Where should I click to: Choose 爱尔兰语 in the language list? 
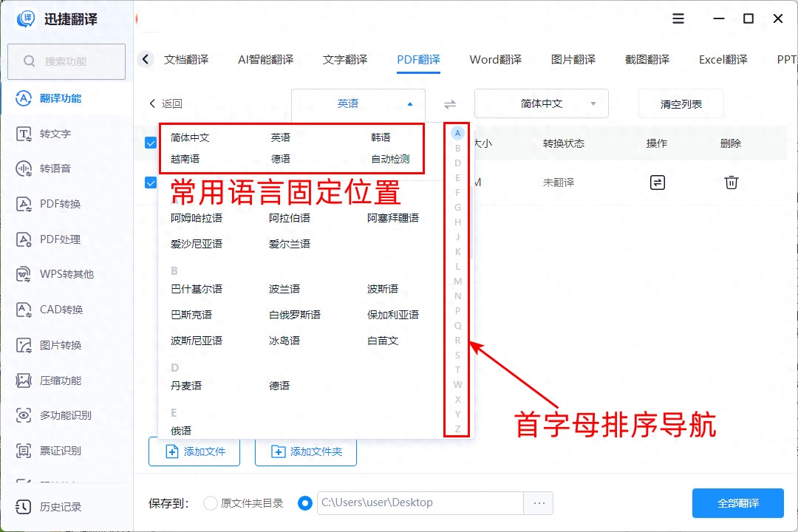click(x=290, y=244)
